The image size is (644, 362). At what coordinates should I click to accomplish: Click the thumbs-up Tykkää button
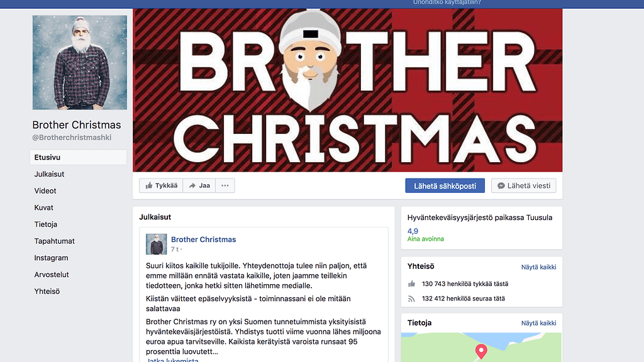tap(161, 185)
